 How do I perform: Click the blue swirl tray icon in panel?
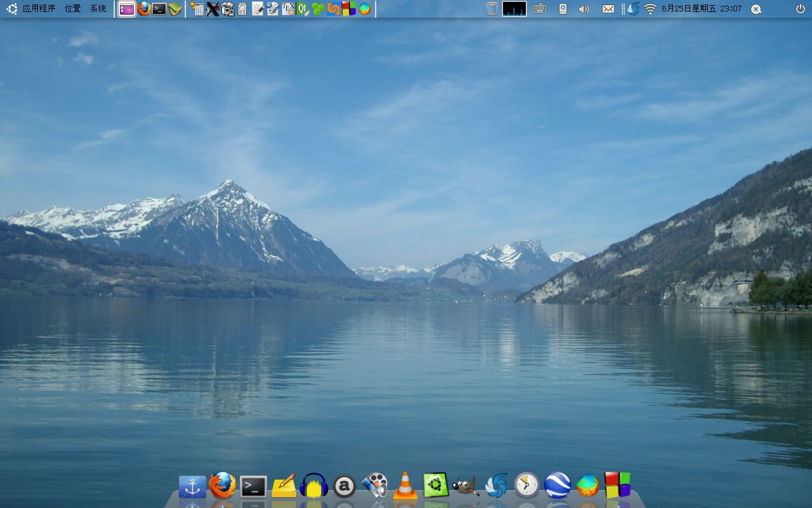[x=633, y=9]
